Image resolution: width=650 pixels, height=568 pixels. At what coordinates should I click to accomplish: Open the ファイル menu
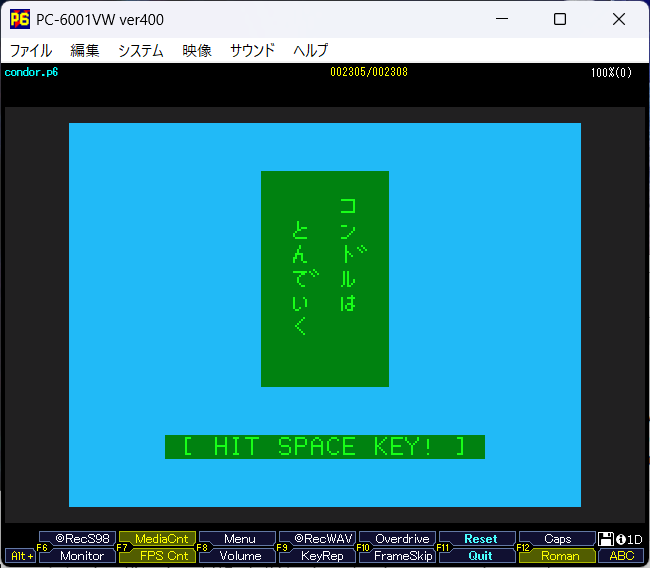31,50
